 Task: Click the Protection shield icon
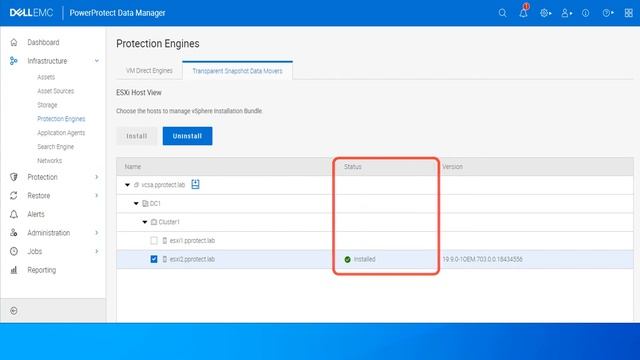(14, 177)
